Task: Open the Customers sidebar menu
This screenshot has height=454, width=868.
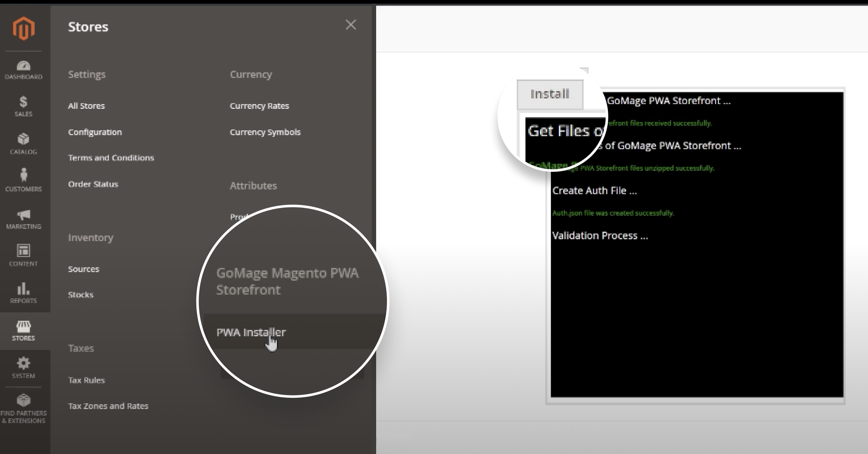Action: coord(24,180)
